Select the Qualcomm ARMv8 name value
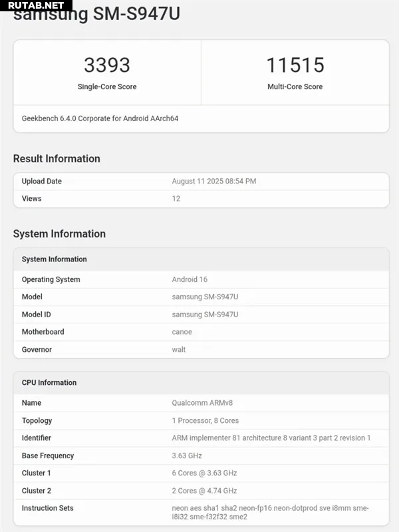Viewport: 399px width, 532px height. click(202, 403)
